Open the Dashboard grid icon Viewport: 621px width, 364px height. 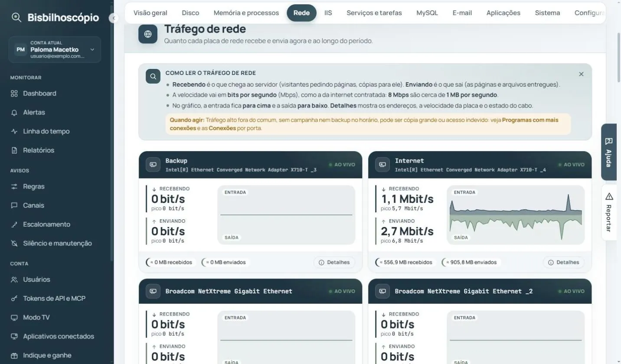[x=14, y=94]
